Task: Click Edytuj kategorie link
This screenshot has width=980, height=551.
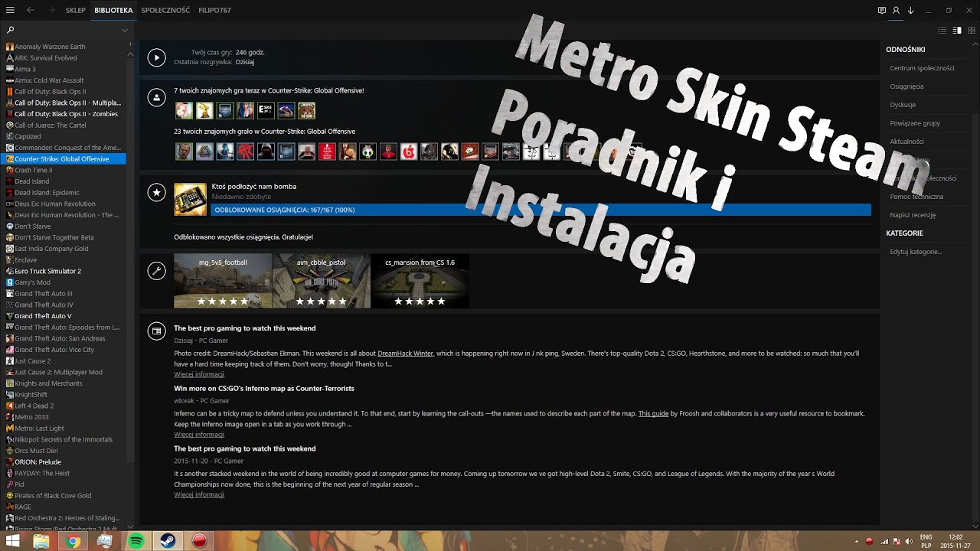Action: point(916,252)
